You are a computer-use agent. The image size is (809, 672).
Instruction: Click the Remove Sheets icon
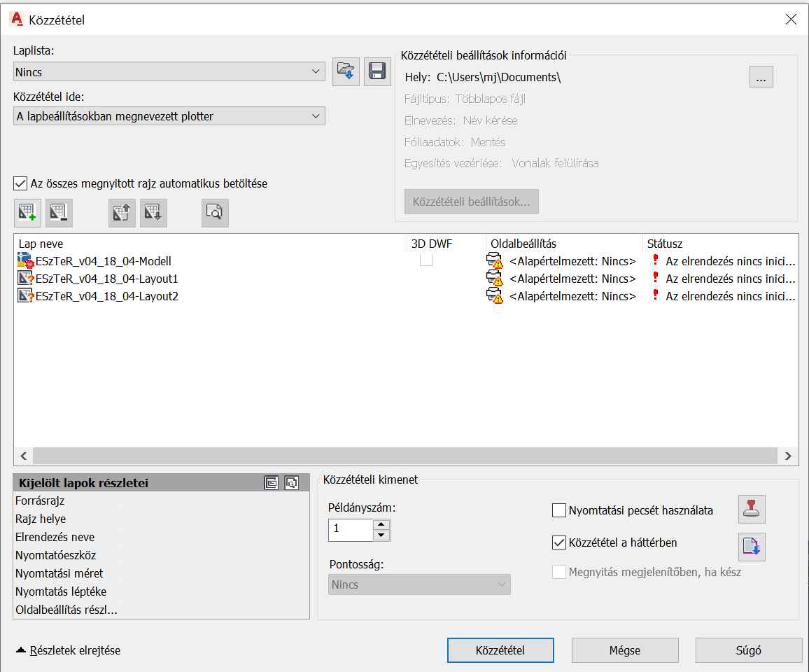pyautogui.click(x=59, y=213)
